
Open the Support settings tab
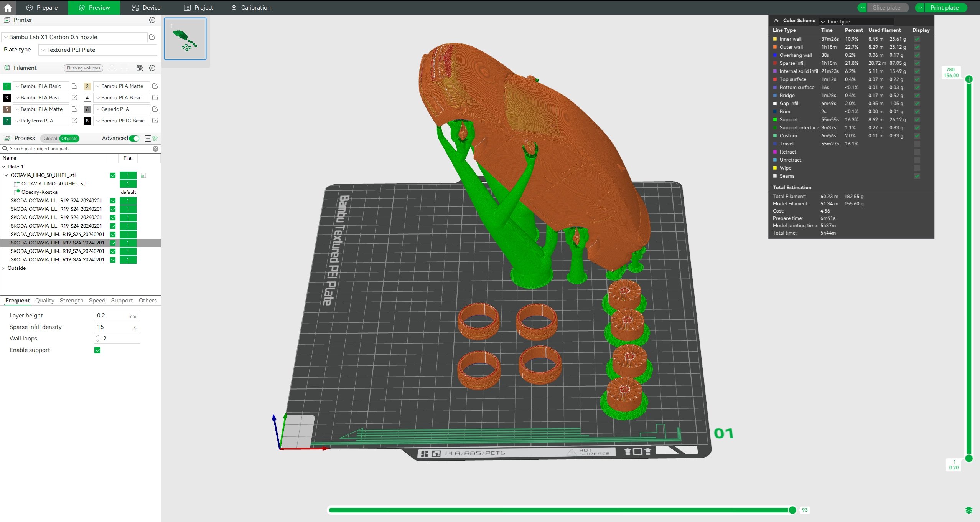point(122,301)
